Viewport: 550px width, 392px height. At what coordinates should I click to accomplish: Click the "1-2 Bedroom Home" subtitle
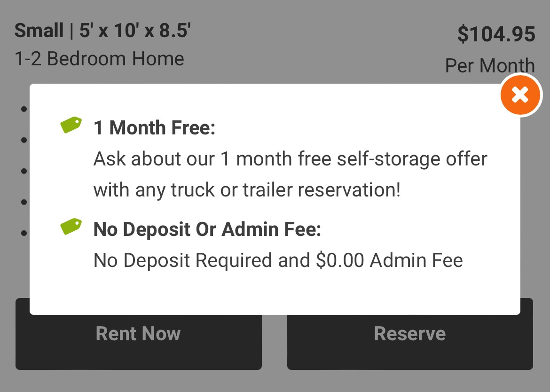click(x=99, y=59)
